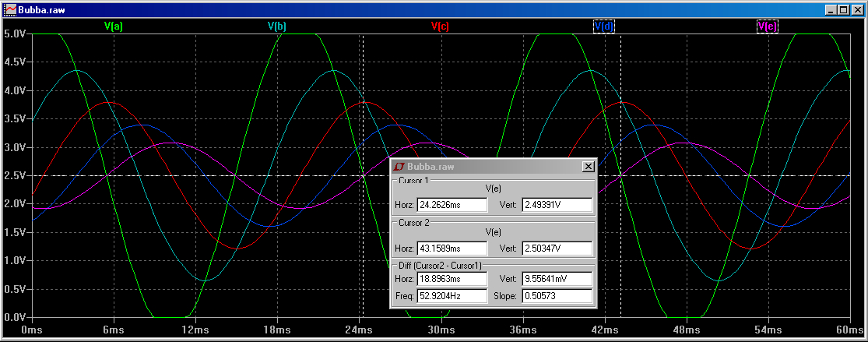
Task: Click the 4.5V vertical axis label
Action: [x=16, y=62]
